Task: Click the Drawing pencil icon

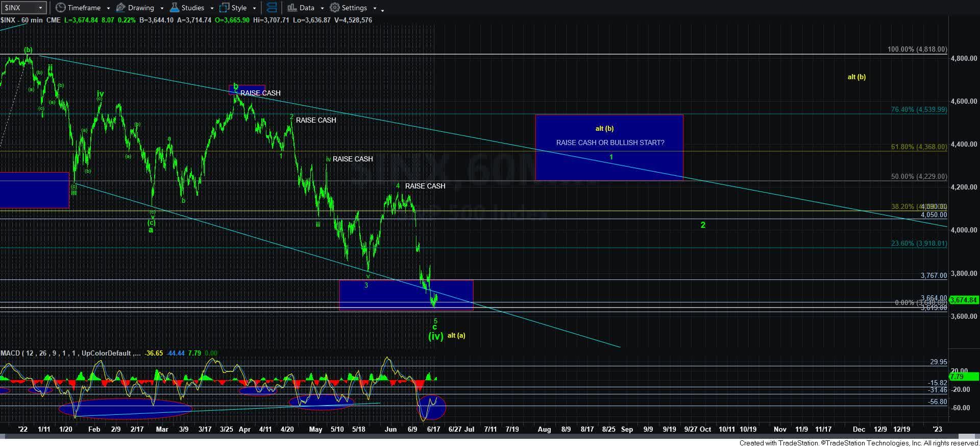Action: tap(121, 8)
